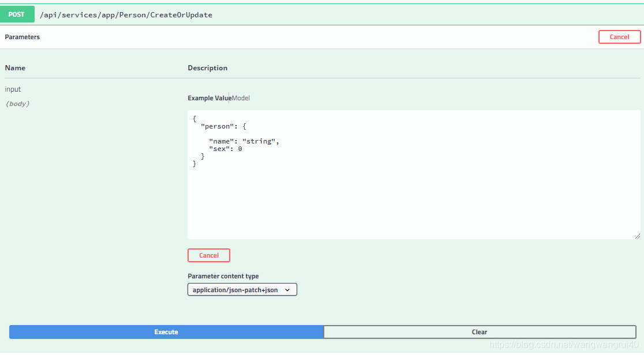This screenshot has width=644, height=355.
Task: Cancel try-it-out using the top-right Cancel button
Action: point(619,37)
